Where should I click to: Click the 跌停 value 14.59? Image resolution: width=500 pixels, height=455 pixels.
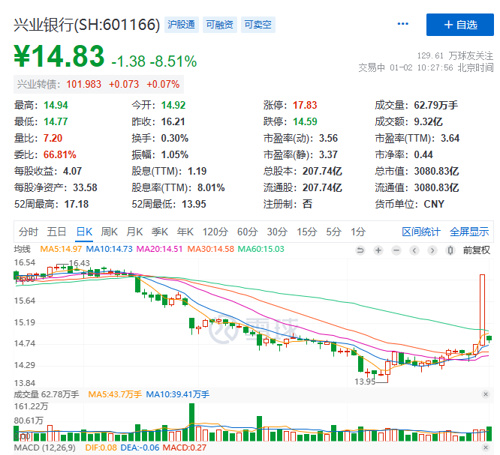(305, 122)
